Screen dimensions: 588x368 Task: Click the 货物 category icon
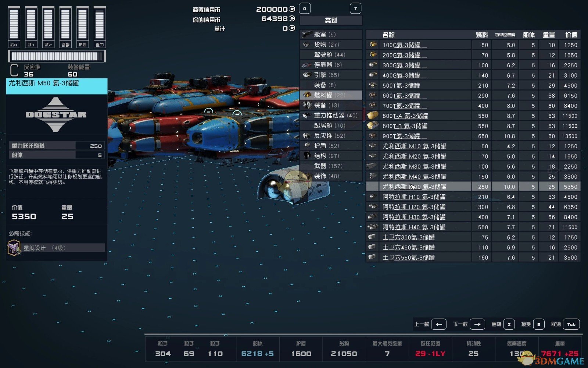307,45
